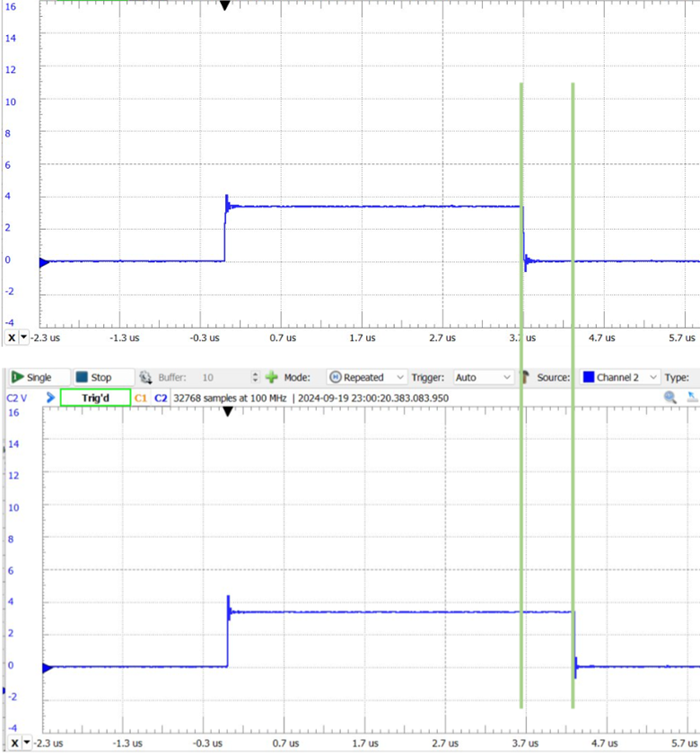Click the X axis button under upper plot
This screenshot has width=700, height=756.
pos(12,338)
